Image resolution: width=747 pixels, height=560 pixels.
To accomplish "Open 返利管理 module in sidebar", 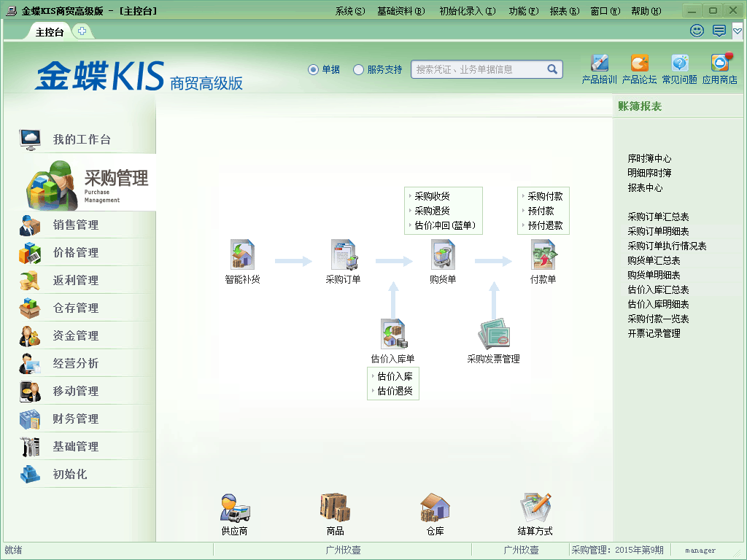I will (76, 280).
